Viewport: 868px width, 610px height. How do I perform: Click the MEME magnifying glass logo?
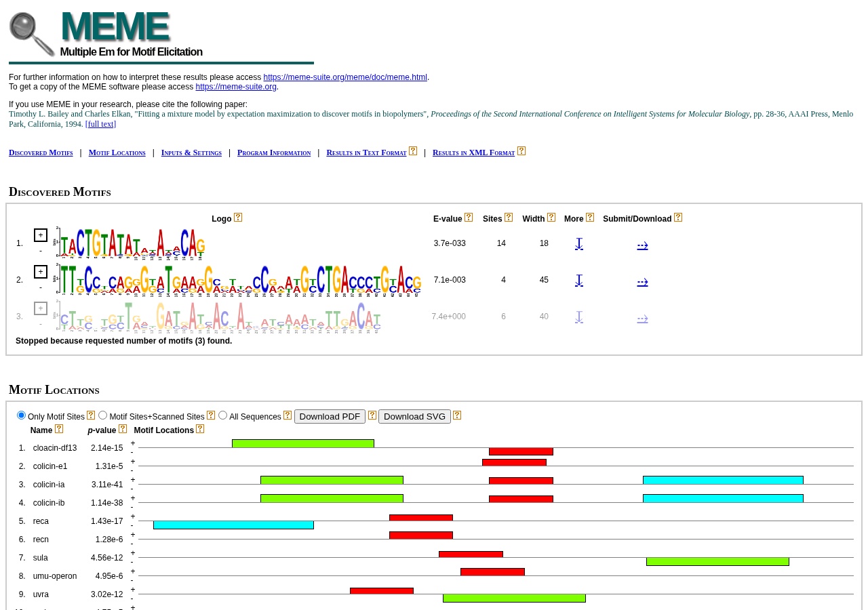tap(32, 35)
